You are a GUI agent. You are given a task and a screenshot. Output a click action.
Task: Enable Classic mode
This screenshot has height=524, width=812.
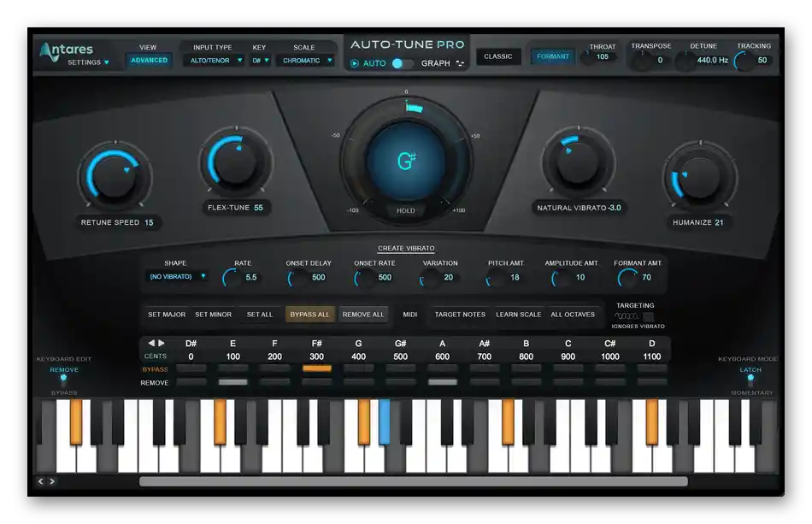coord(497,56)
